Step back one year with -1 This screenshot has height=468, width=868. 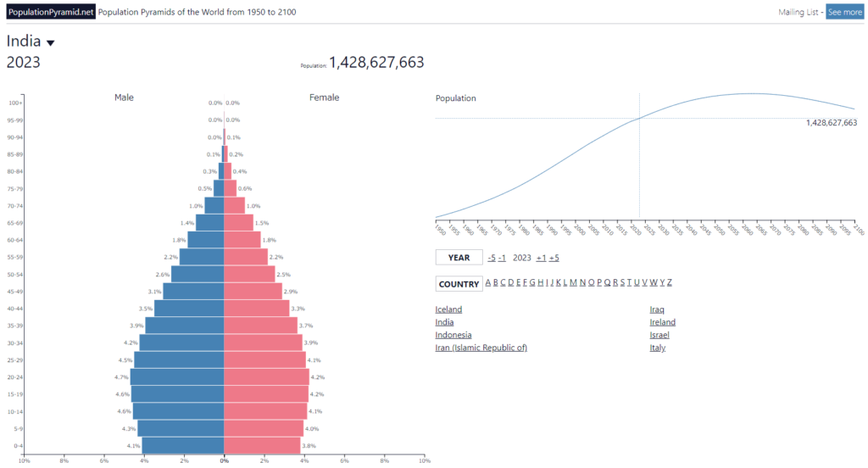pyautogui.click(x=502, y=258)
